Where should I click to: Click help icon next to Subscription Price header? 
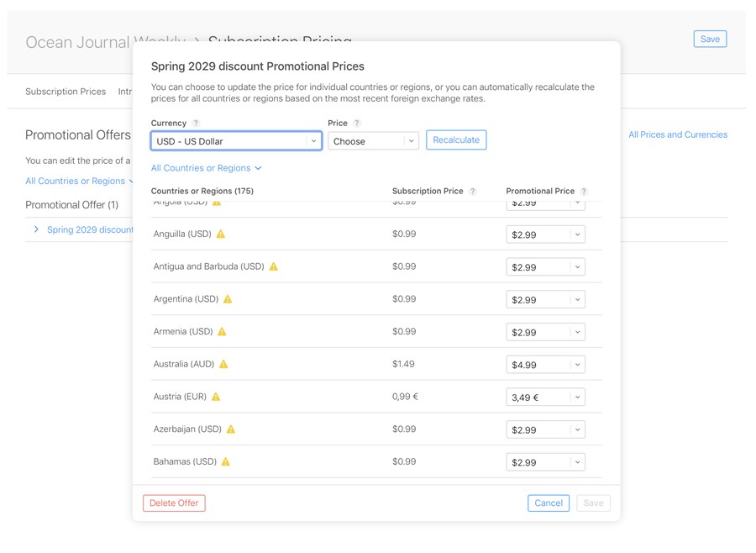point(473,192)
